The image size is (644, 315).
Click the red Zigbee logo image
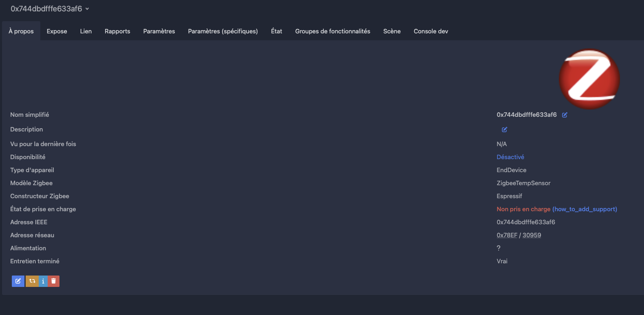coord(589,79)
